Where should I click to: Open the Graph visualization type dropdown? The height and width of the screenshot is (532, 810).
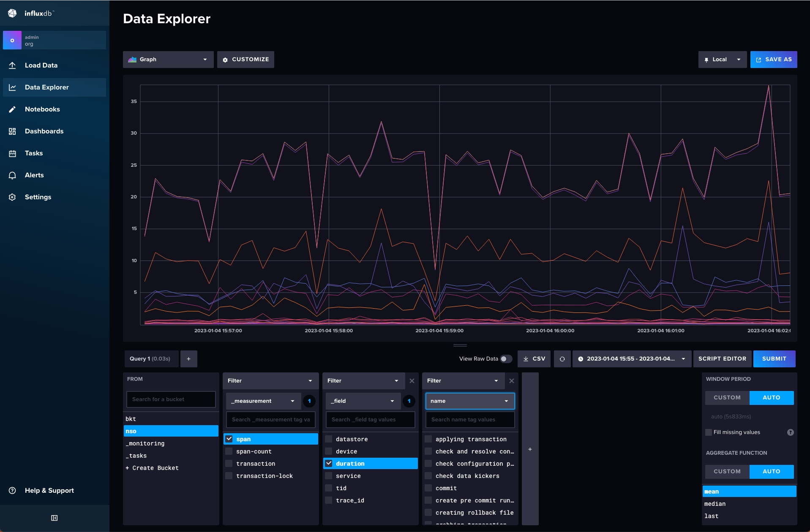coord(168,60)
